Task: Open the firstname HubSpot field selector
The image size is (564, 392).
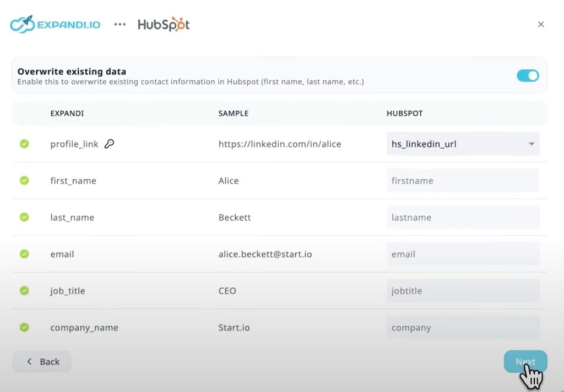Action: (463, 181)
